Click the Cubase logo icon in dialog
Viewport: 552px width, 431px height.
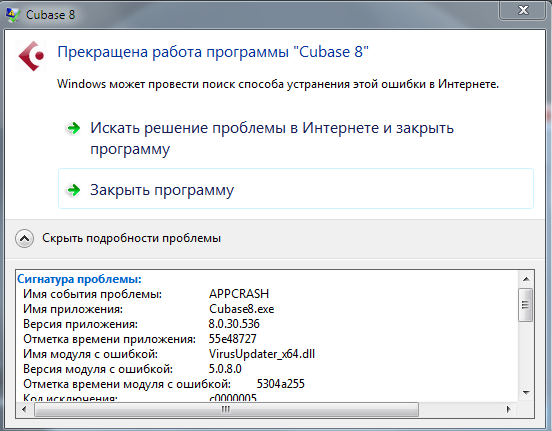coord(32,56)
